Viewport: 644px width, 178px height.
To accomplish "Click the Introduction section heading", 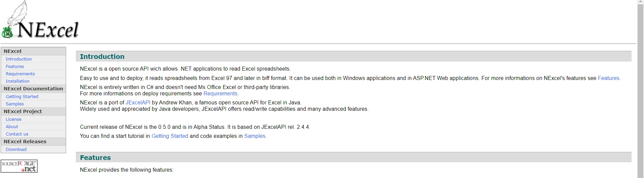I will click(102, 57).
